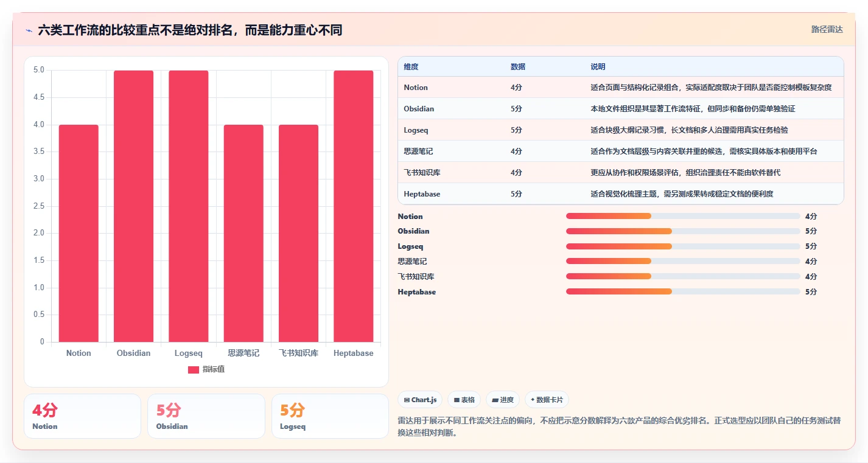Image resolution: width=868 pixels, height=463 pixels.
Task: Select the 表格 tag chip
Action: click(464, 400)
